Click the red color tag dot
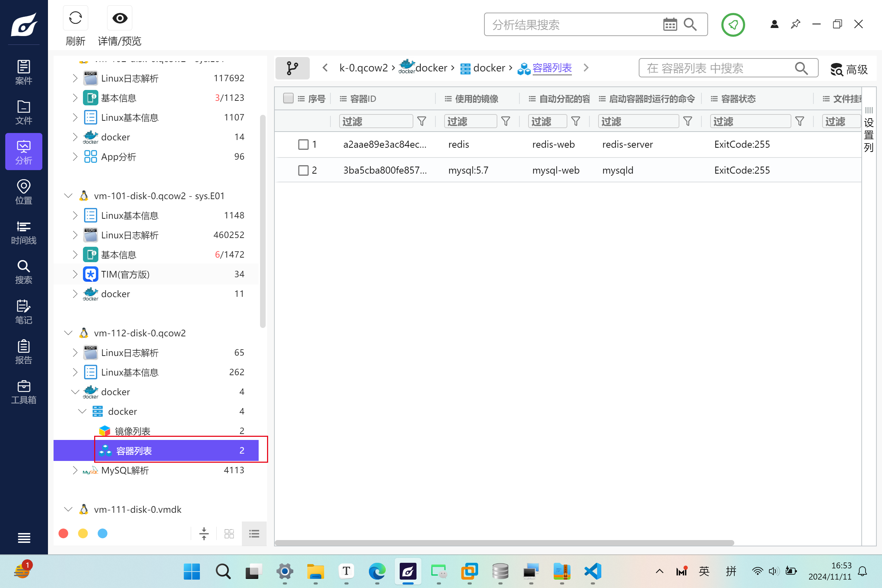The height and width of the screenshot is (588, 882). coord(63,533)
